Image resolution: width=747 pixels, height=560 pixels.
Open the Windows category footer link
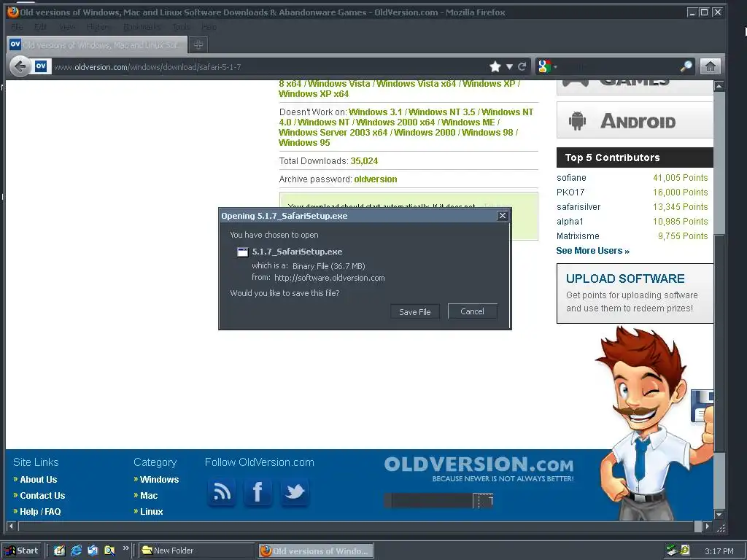click(x=159, y=480)
